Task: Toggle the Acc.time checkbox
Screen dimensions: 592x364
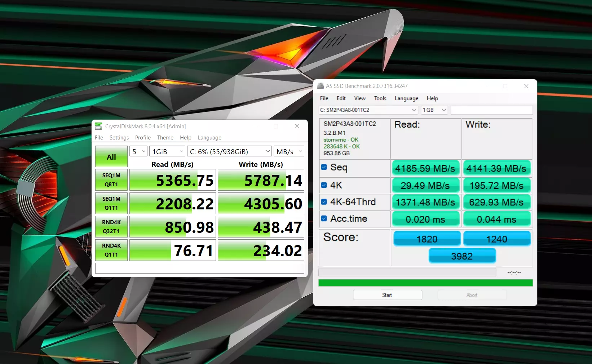Action: point(324,218)
